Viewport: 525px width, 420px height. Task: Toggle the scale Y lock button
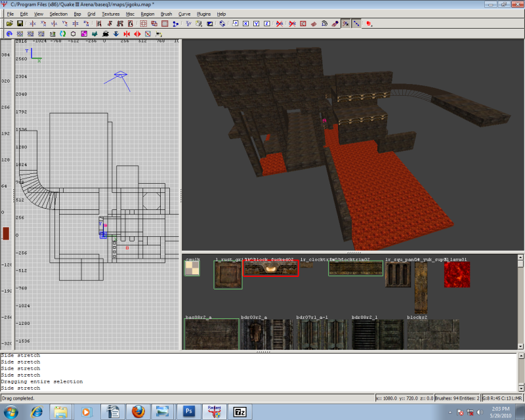pyautogui.click(x=256, y=24)
